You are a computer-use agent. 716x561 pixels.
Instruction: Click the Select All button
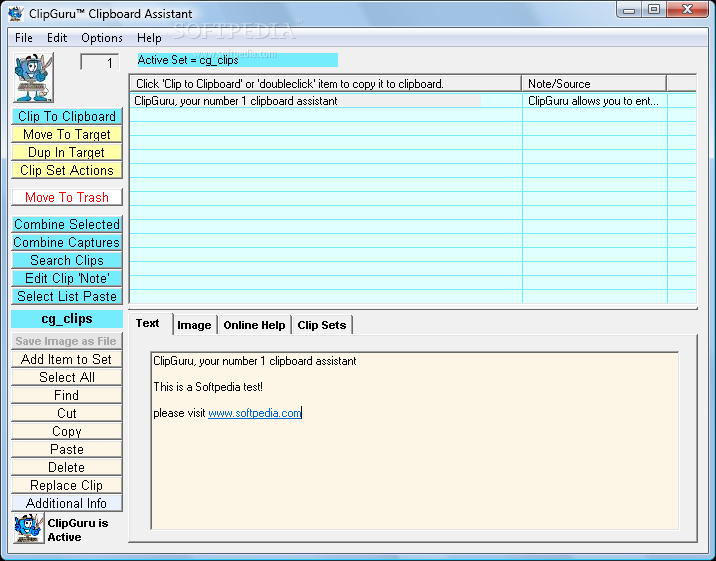pyautogui.click(x=67, y=377)
